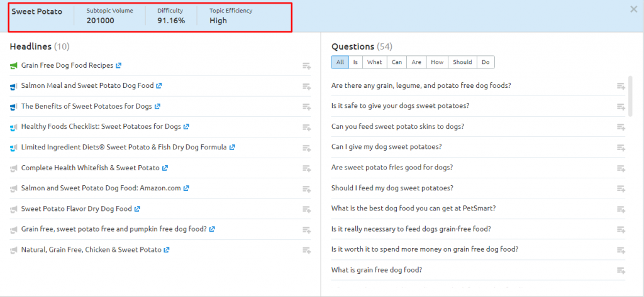
Task: Open Salmon and Sweet Potato Dog Food: Amazon.com link
Action: [101, 188]
